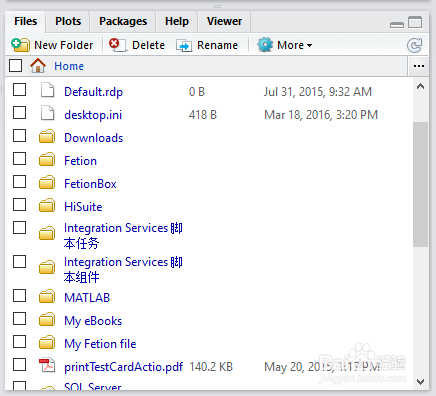Check box for Integration Services 脚本组件
Image resolution: width=436 pixels, height=396 pixels.
click(20, 262)
